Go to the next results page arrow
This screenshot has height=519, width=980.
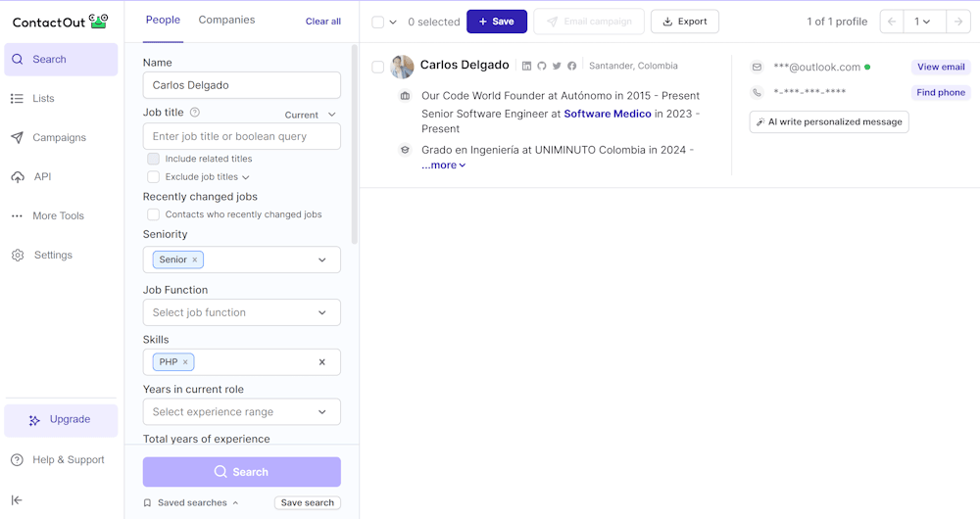point(958,22)
